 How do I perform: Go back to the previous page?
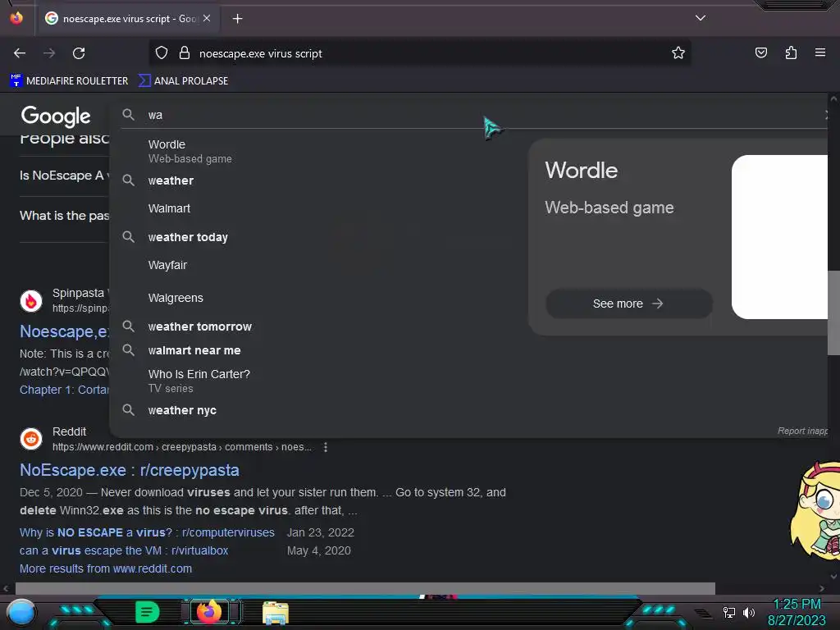[20, 53]
